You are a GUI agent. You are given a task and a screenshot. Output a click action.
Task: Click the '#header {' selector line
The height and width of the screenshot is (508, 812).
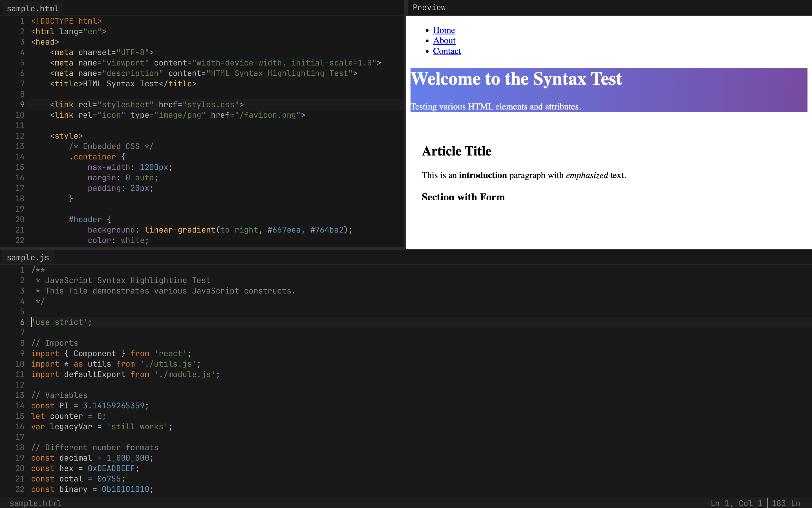90,219
